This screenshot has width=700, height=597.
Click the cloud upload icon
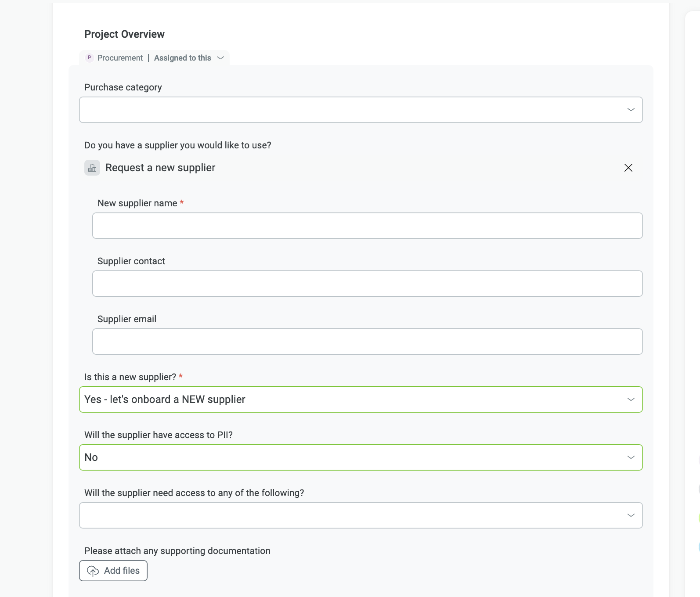click(x=93, y=571)
